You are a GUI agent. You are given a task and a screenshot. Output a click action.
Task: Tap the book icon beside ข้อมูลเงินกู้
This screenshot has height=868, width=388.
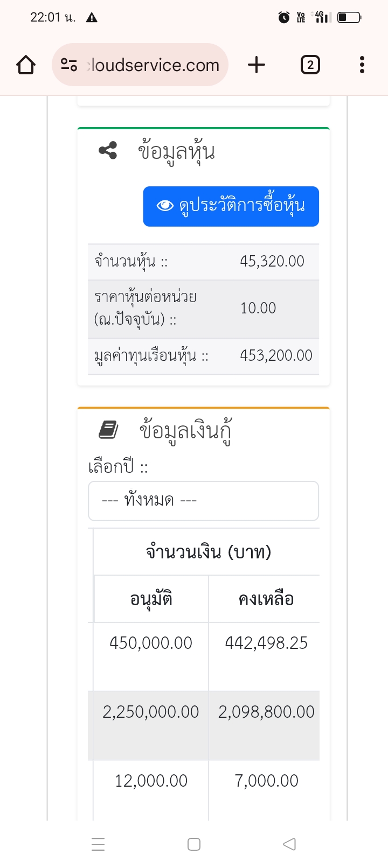(x=108, y=430)
